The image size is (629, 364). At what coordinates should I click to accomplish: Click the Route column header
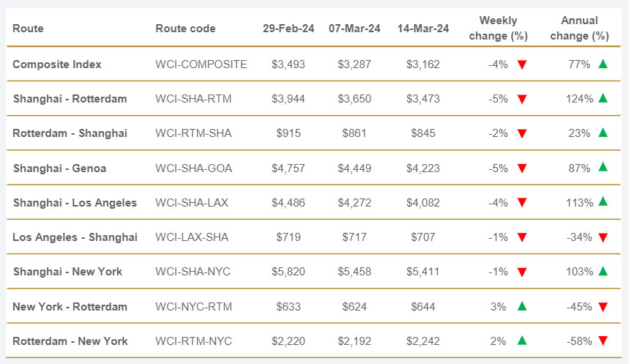(28, 29)
